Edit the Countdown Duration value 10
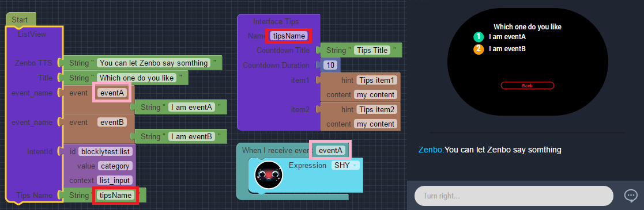This screenshot has height=210, width=644. 330,65
